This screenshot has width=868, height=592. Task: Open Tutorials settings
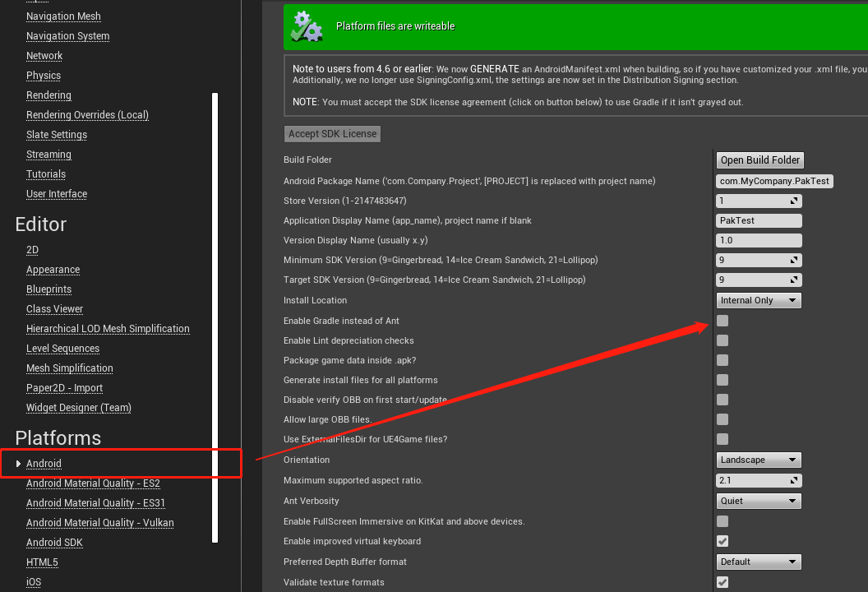pos(46,174)
